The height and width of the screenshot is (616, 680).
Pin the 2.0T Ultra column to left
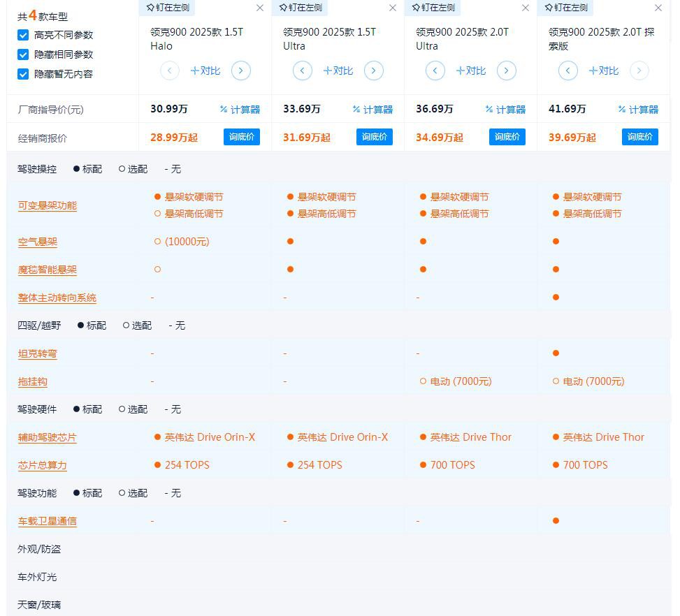(x=433, y=8)
